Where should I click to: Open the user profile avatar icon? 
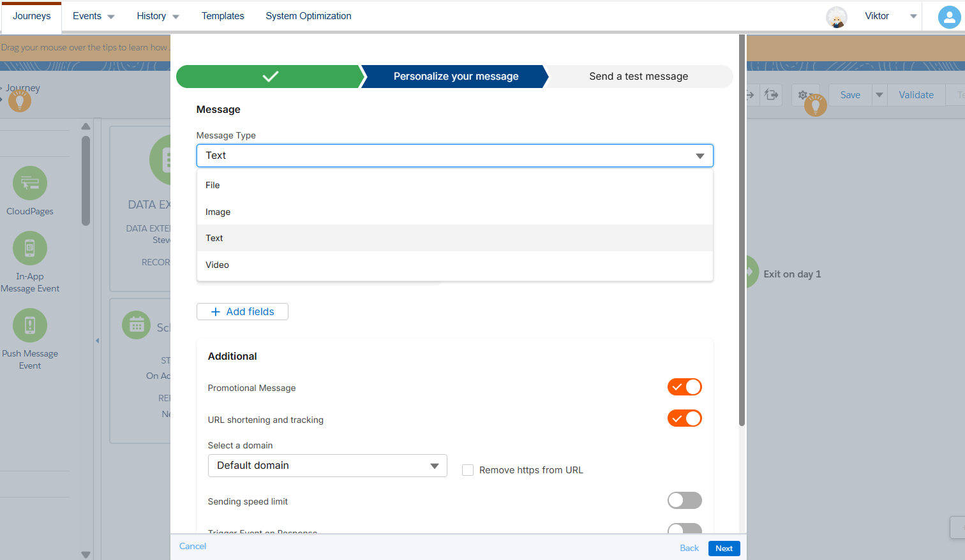click(948, 17)
